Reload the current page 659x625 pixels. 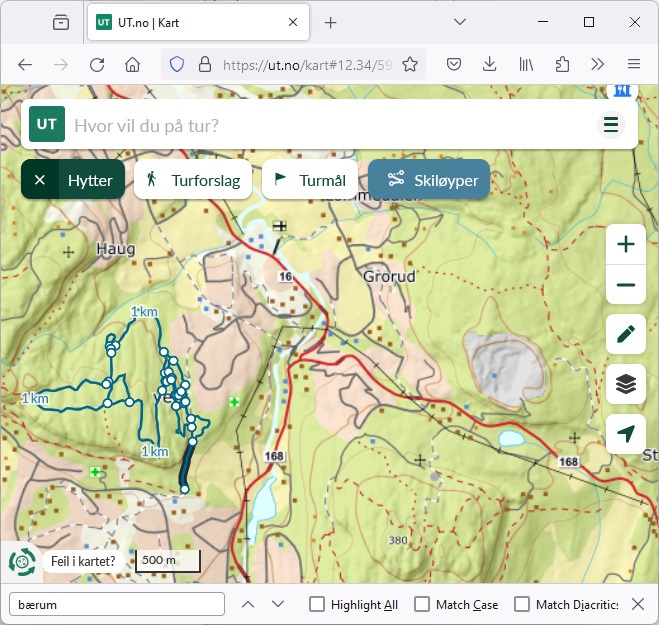pyautogui.click(x=97, y=64)
